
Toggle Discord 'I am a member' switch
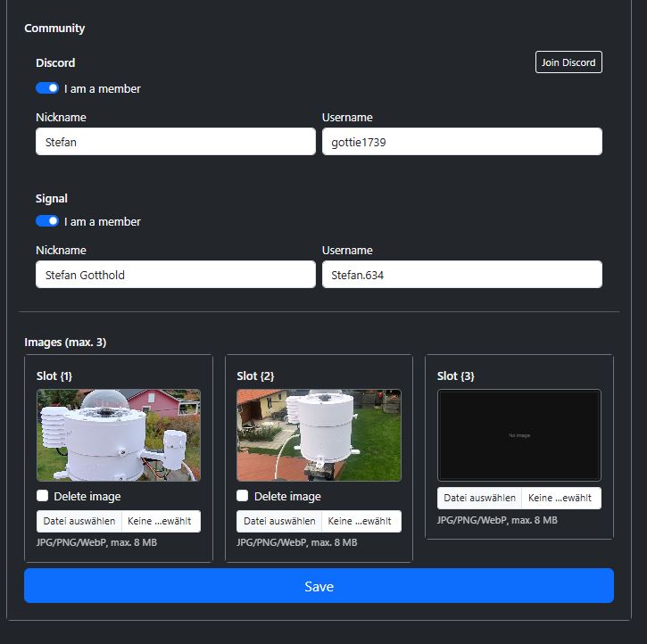pyautogui.click(x=47, y=88)
